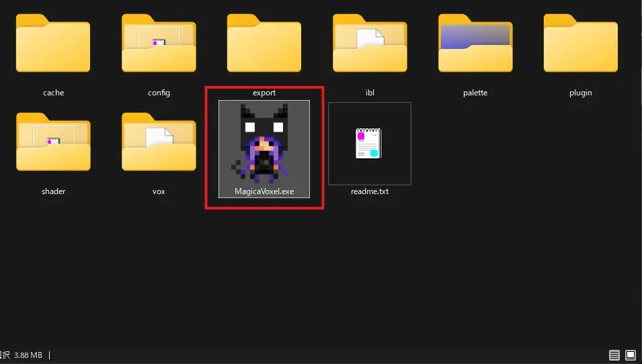Image resolution: width=642 pixels, height=364 pixels.
Task: Click the plugin folder name label
Action: (581, 93)
